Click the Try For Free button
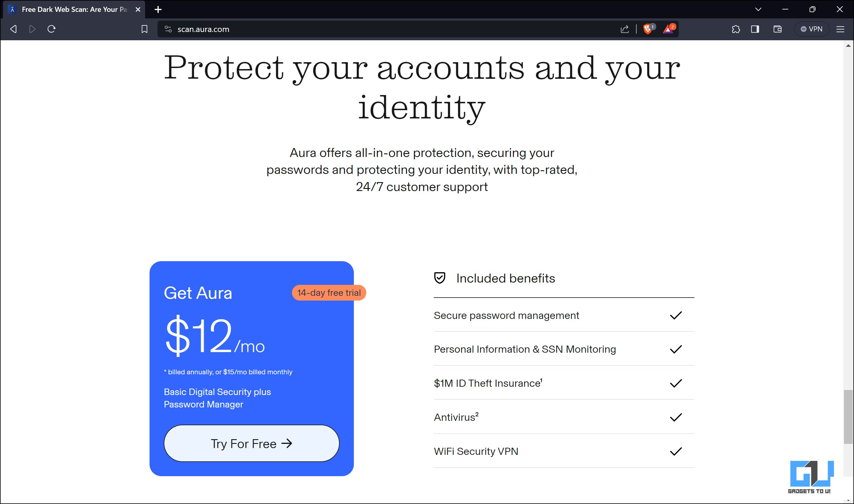Screen dimensions: 854x504 251,443
